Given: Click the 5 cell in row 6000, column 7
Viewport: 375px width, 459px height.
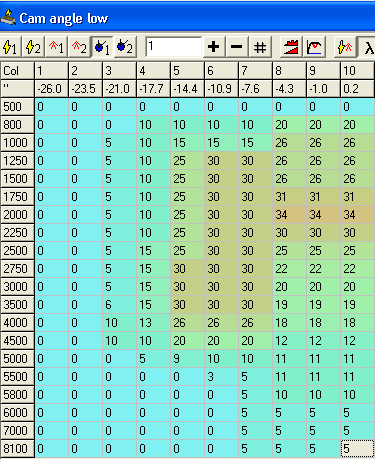Looking at the screenshot, I should click(256, 413).
